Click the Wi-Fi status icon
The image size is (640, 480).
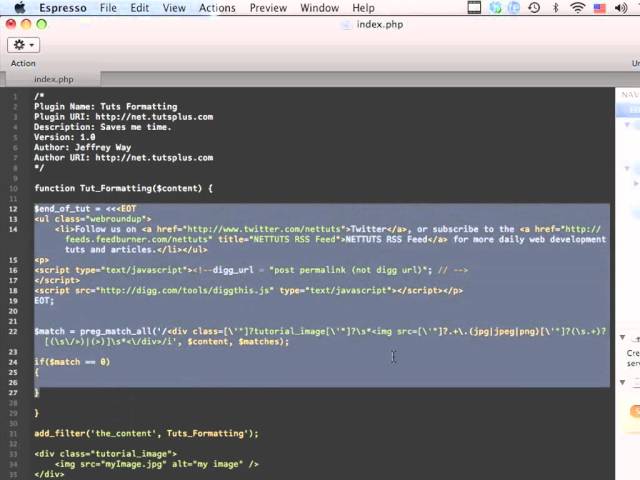577,7
